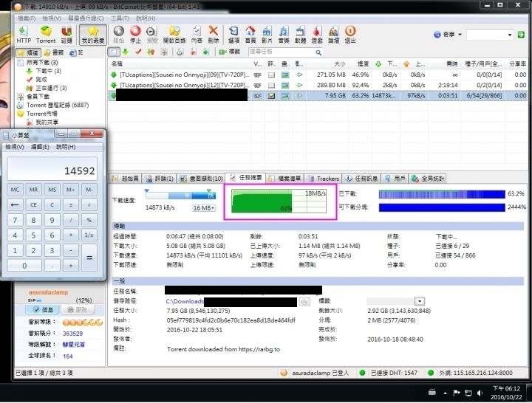Open Calculator Edit (E) menu

[40, 147]
